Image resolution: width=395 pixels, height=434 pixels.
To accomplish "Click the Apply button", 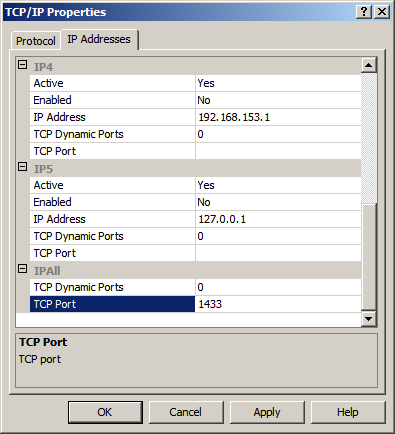I will click(x=267, y=412).
